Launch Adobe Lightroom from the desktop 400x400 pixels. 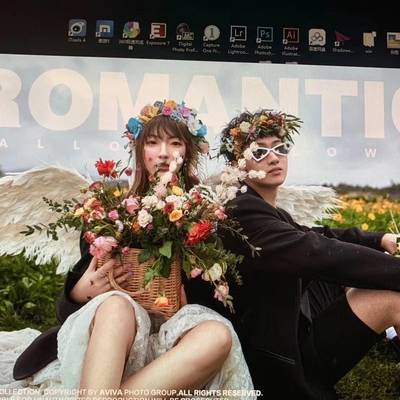pyautogui.click(x=238, y=34)
